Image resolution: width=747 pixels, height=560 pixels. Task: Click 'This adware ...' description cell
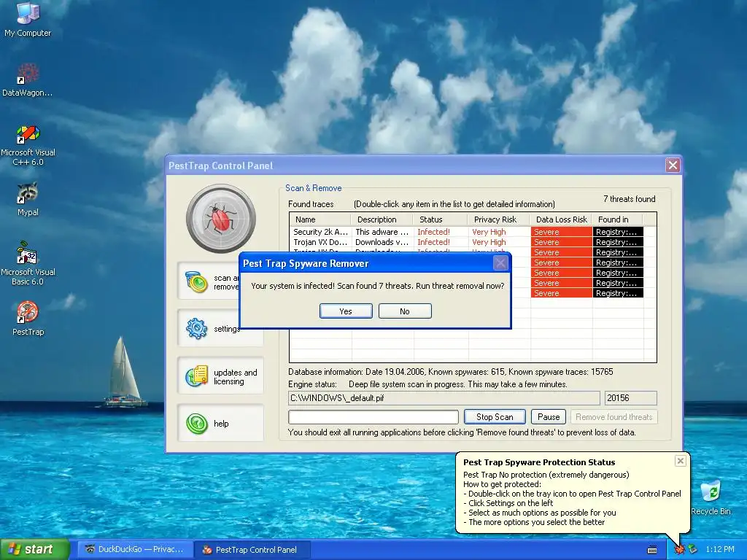pyautogui.click(x=382, y=232)
